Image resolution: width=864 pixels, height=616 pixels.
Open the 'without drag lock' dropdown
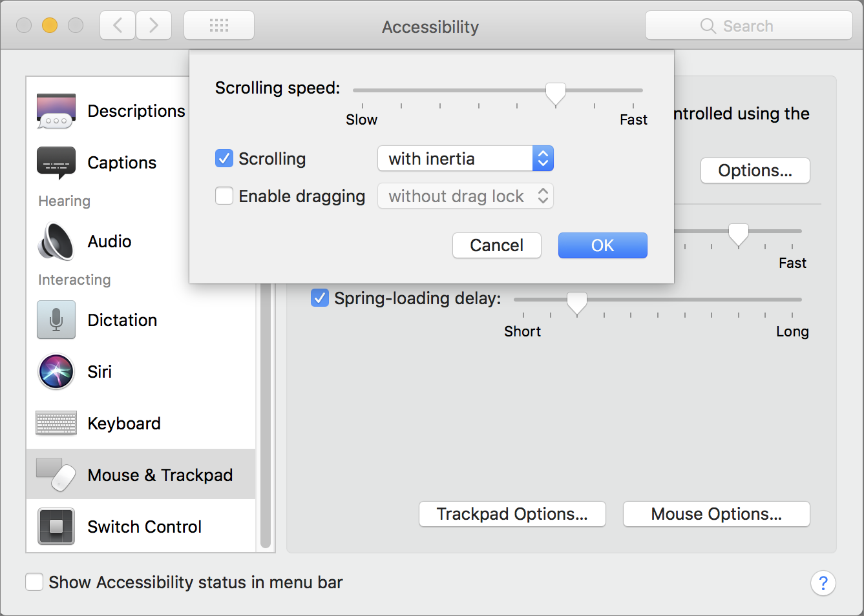click(x=465, y=196)
